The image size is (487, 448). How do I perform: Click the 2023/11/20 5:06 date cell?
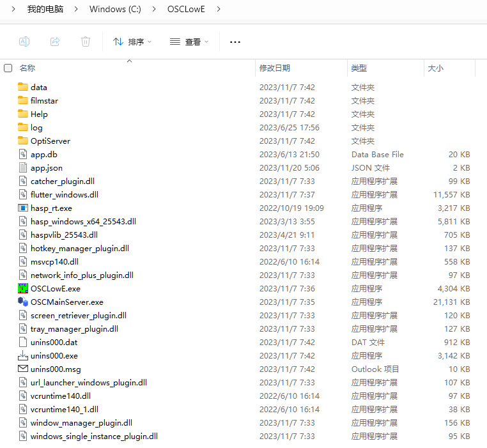[290, 168]
